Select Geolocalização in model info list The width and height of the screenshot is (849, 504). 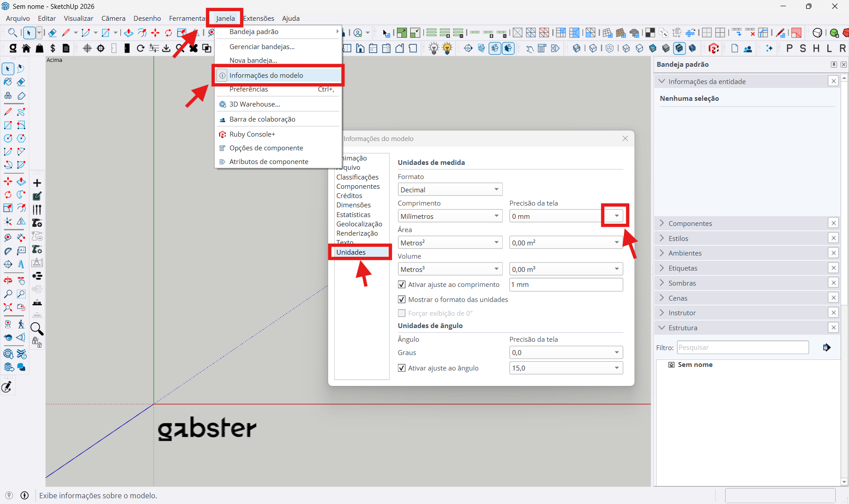359,224
